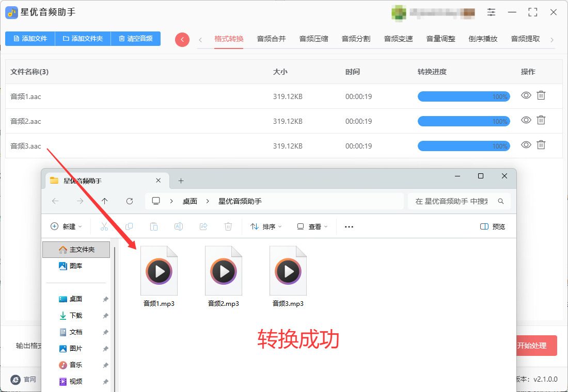
Task: Expand the 排序 sort dropdown
Action: [266, 226]
